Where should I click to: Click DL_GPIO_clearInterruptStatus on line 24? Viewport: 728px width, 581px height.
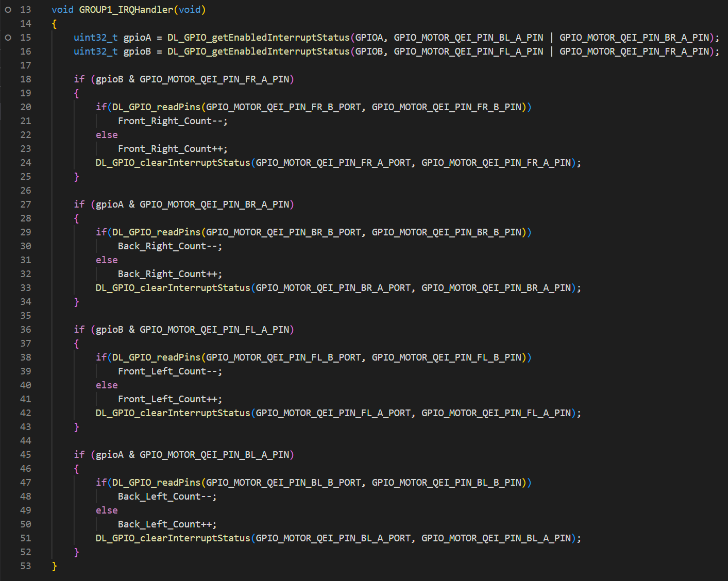tap(173, 163)
